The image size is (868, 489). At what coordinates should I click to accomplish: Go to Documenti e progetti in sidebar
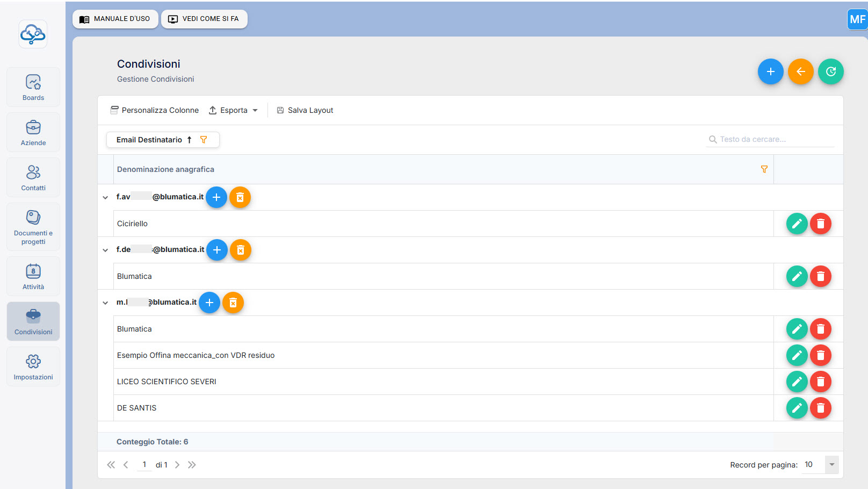coord(33,227)
